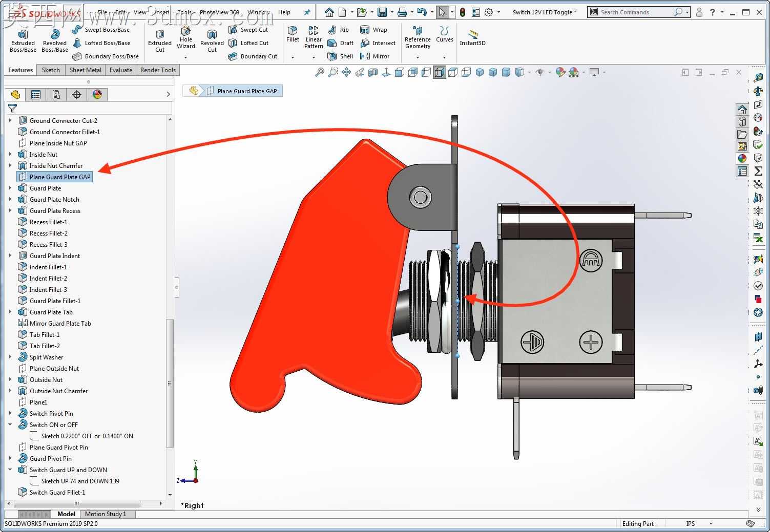Choose the Lofted Cut command

point(248,43)
